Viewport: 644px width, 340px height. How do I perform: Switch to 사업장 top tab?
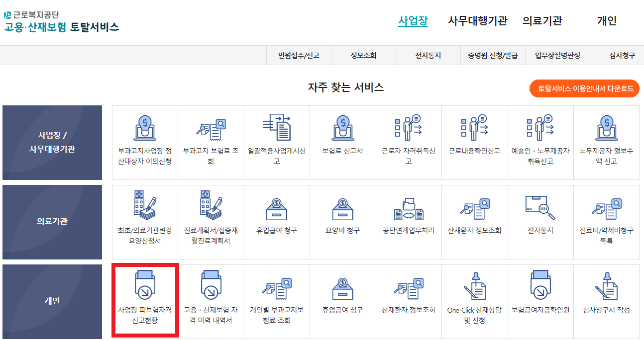413,21
